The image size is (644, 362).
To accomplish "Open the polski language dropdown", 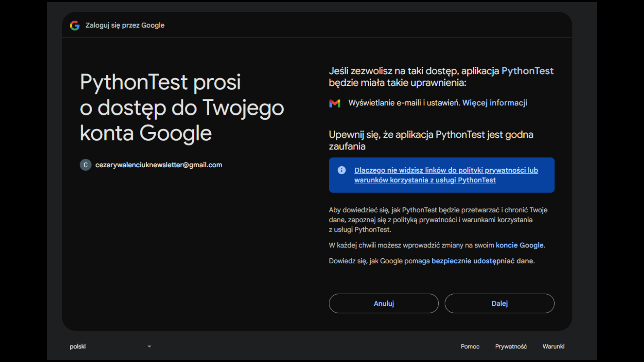I will (x=111, y=346).
